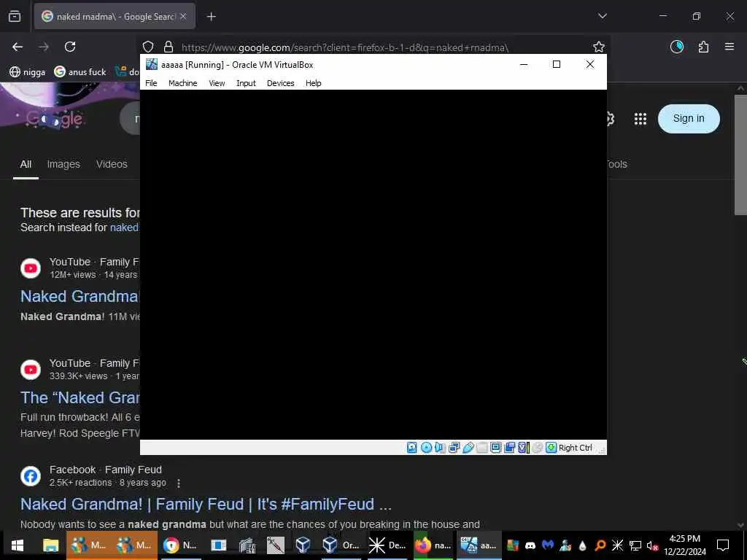Viewport: 747px width, 560px height.
Task: Open the USB devices indicator in VirtualBox
Action: pos(468,448)
